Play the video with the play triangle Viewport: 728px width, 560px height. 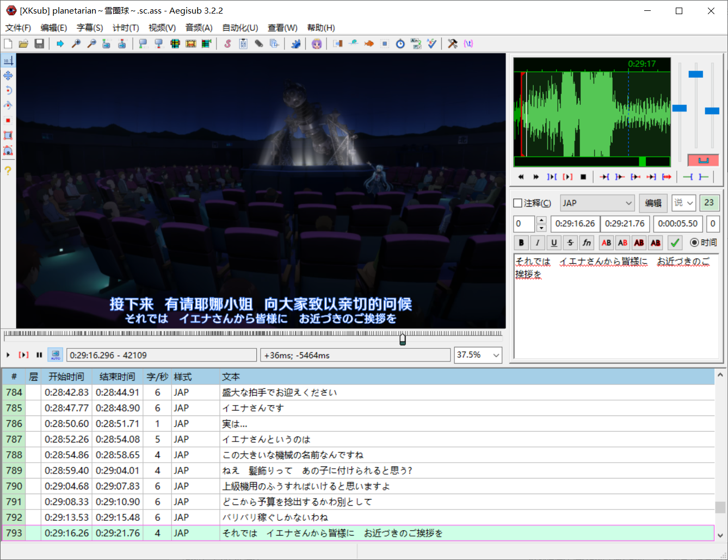(x=8, y=355)
